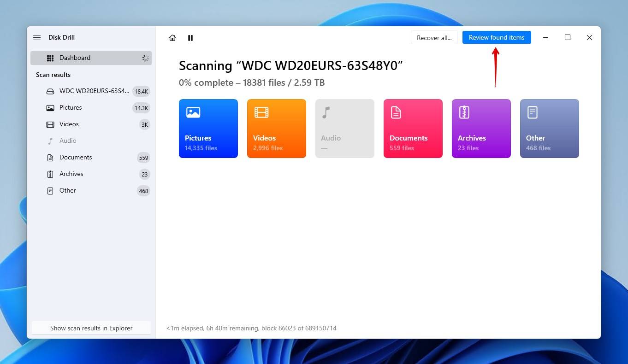Click the music note on Audio card
Viewport: 628px width, 364px height.
click(326, 112)
